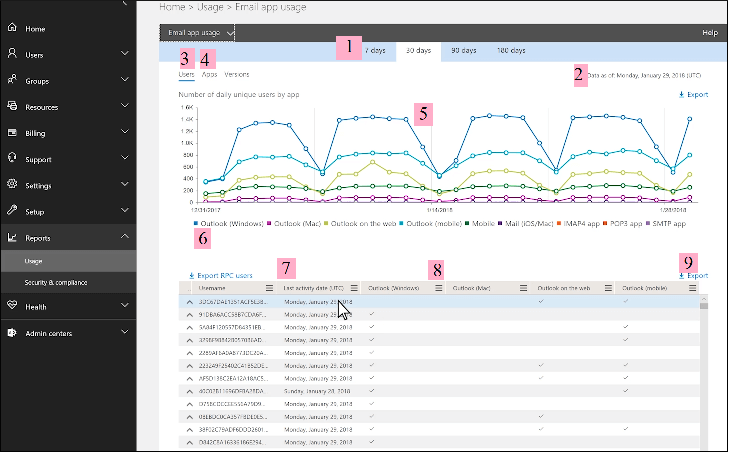The width and height of the screenshot is (730, 454).
Task: Expand the Support sidebar section chevron
Action: click(x=124, y=158)
